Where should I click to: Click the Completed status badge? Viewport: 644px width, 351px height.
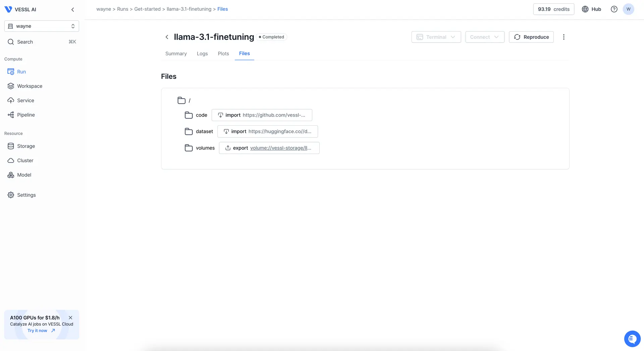(271, 37)
